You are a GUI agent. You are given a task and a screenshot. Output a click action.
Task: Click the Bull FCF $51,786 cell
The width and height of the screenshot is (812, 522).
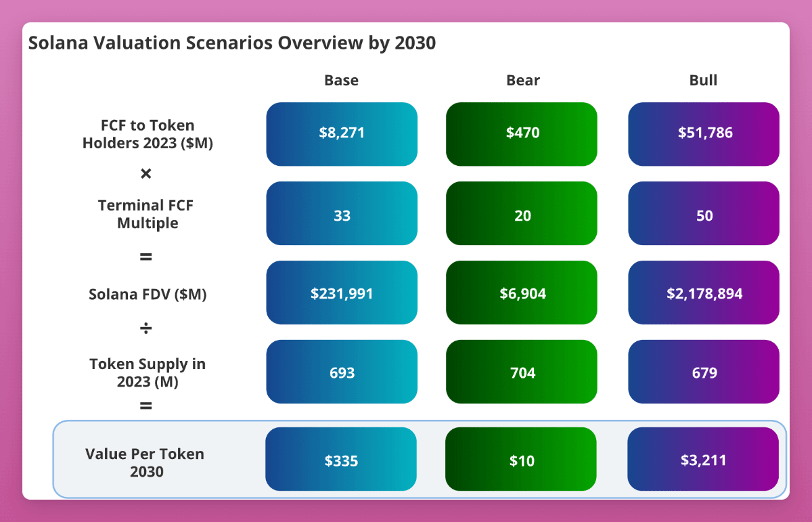[x=704, y=133]
